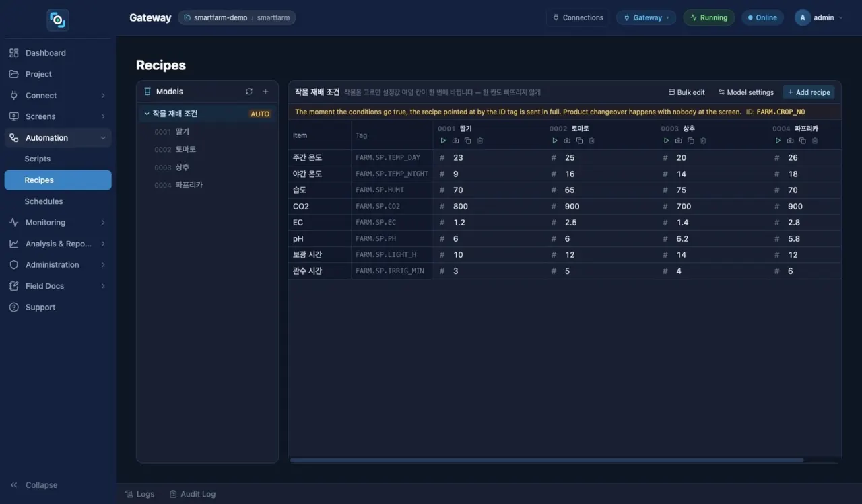Open the Gateway selector dropdown in header
862x504 pixels.
pyautogui.click(x=646, y=17)
